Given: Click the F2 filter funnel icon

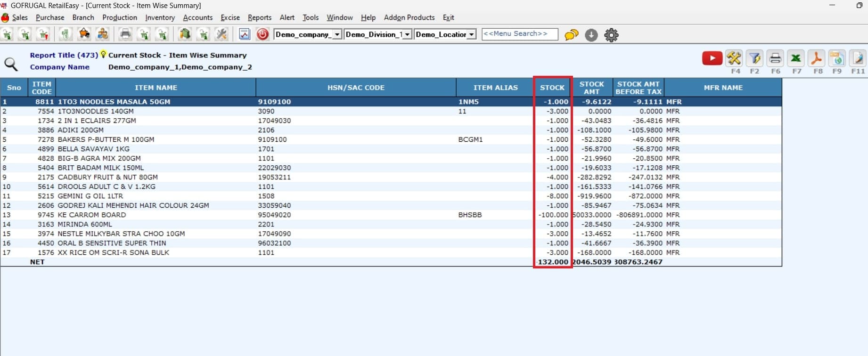Looking at the screenshot, I should tap(754, 58).
